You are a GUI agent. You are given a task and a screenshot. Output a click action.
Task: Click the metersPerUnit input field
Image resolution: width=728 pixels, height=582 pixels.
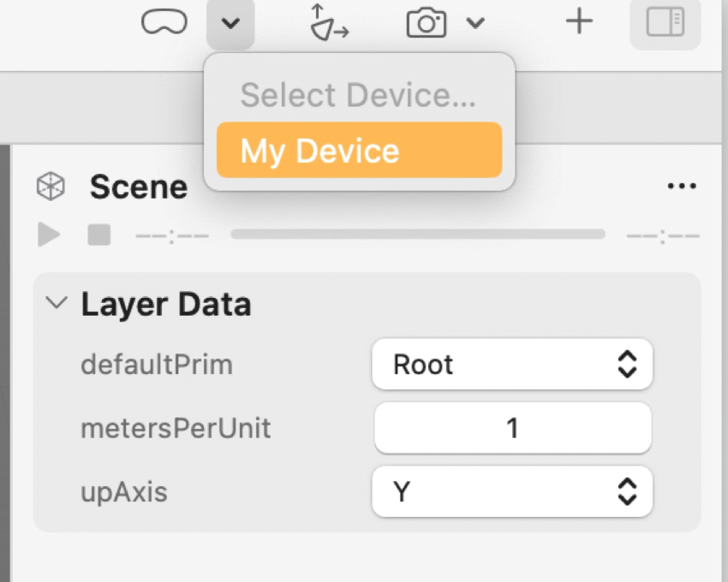pyautogui.click(x=512, y=428)
